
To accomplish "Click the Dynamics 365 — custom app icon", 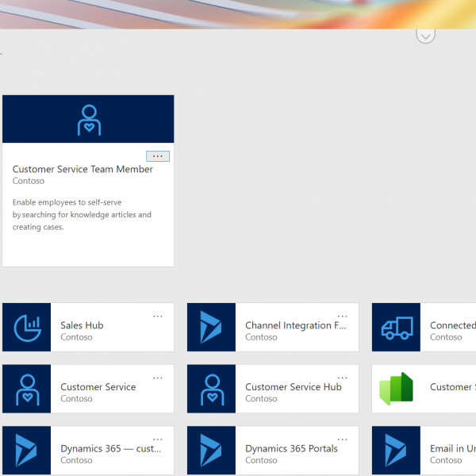I will 26,450.
